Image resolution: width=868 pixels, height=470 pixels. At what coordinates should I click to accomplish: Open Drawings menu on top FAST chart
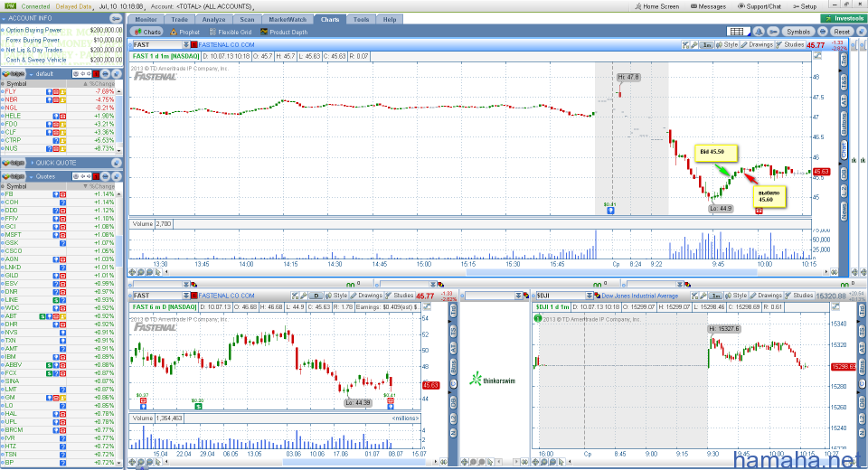(757, 45)
